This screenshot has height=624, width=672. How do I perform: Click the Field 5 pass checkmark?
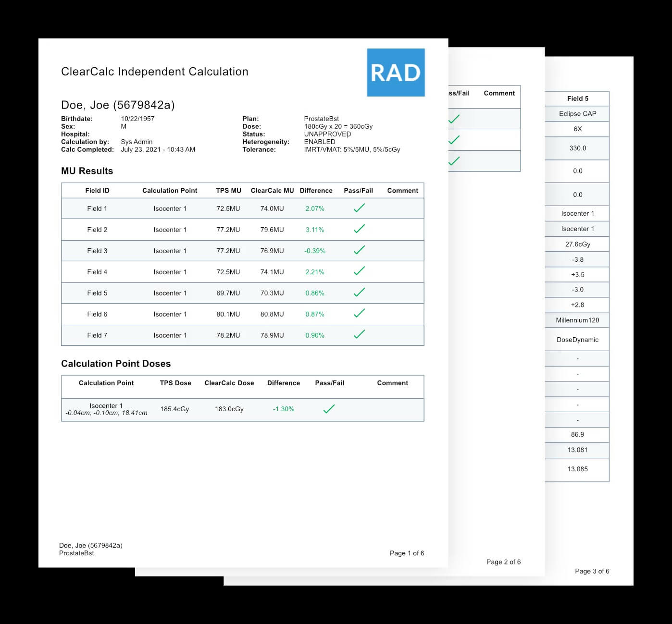coord(359,293)
